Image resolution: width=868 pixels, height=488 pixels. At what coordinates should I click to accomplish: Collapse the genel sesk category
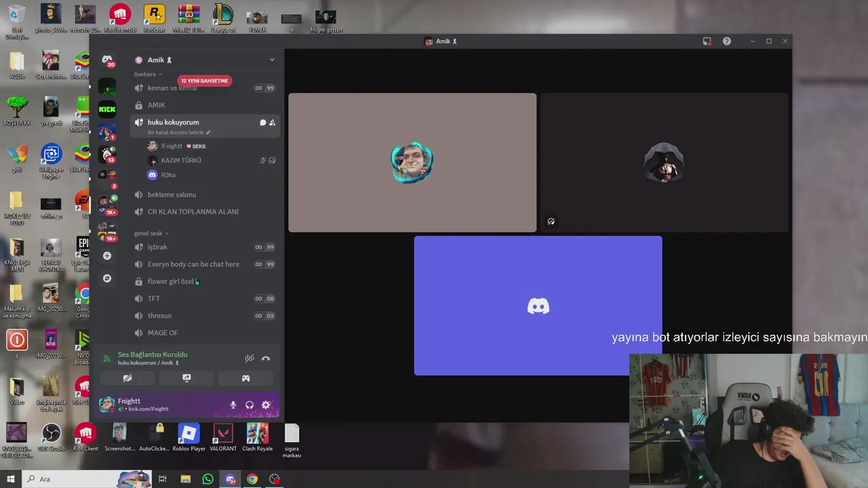pyautogui.click(x=151, y=233)
